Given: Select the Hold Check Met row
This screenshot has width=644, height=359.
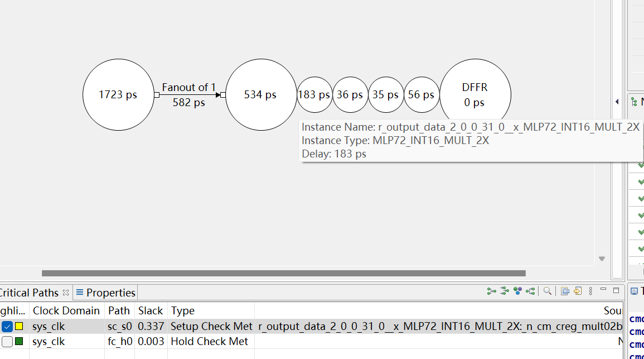Looking at the screenshot, I should tap(209, 341).
